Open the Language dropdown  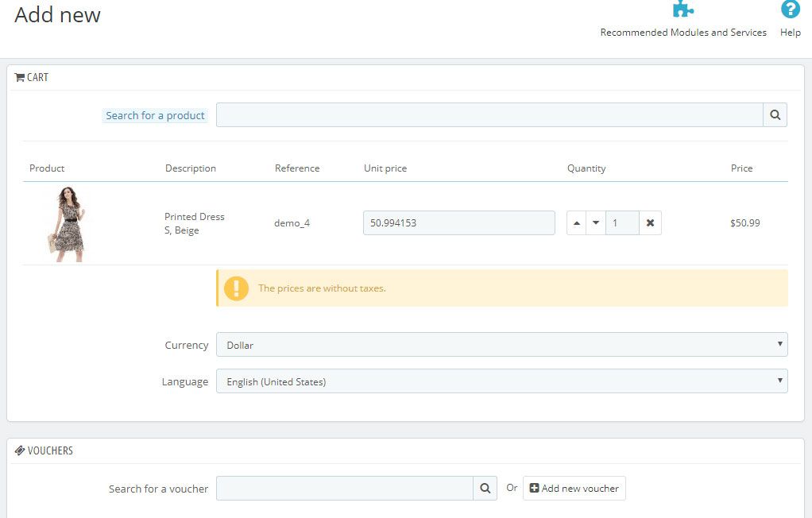[501, 381]
